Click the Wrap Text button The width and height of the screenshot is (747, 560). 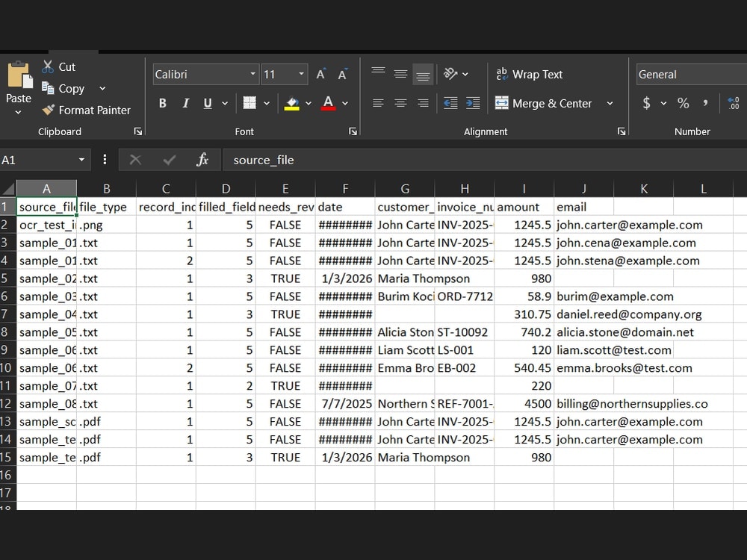pos(529,74)
